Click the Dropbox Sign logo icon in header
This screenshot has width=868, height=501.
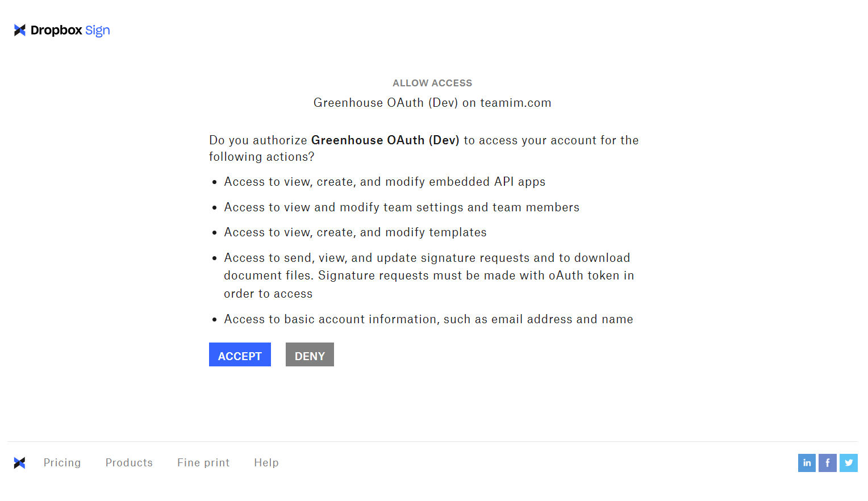(20, 30)
